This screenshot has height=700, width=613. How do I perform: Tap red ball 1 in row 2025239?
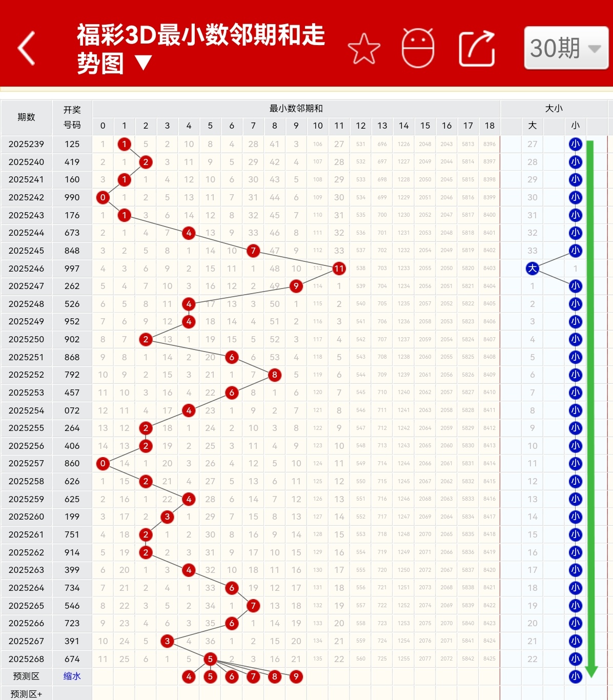coord(124,144)
